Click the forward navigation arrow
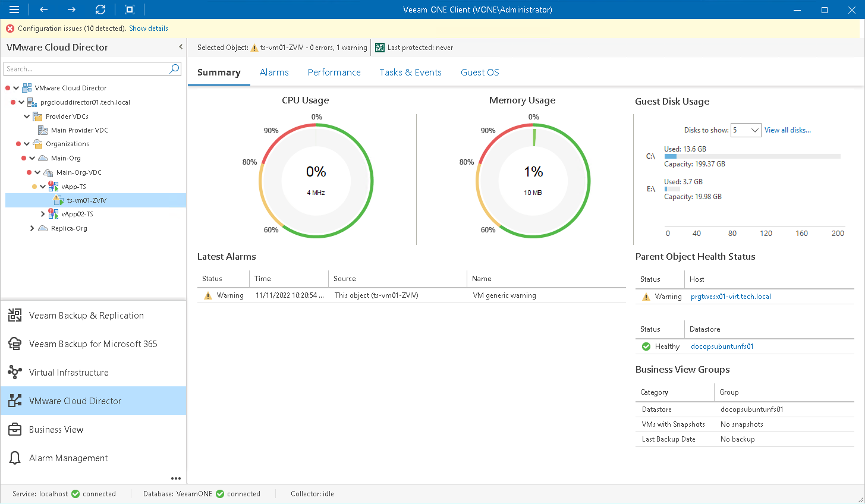 click(71, 10)
